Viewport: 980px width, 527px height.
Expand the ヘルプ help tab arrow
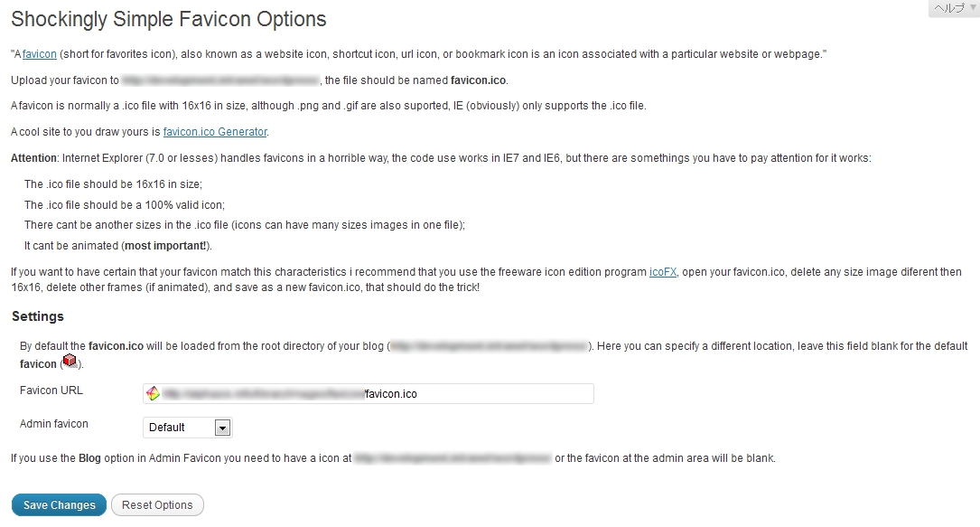973,8
